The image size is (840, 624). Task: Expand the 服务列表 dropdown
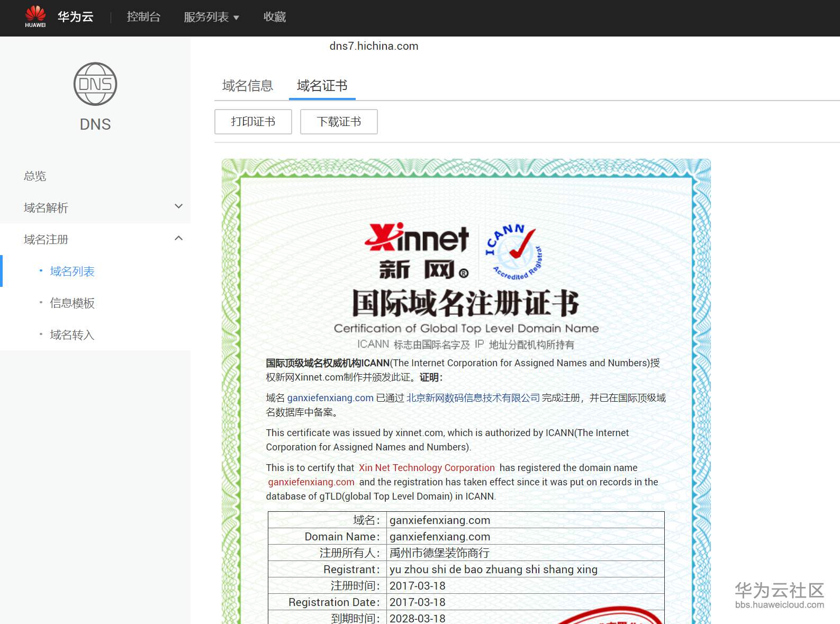[x=211, y=17]
